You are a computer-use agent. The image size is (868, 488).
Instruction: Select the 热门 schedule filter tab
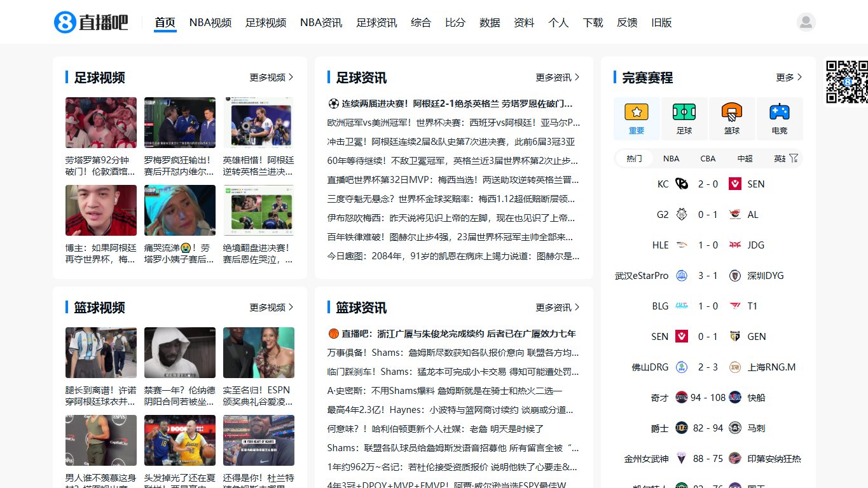[x=634, y=159]
